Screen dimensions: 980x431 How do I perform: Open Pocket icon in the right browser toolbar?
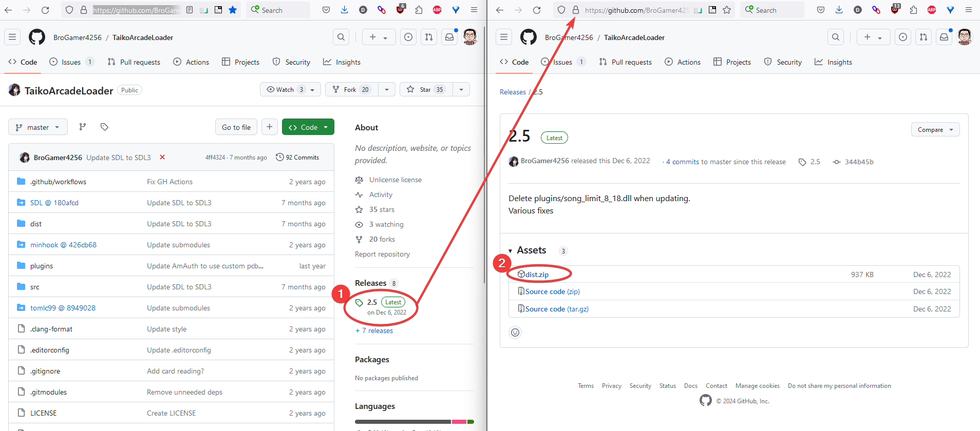click(821, 10)
